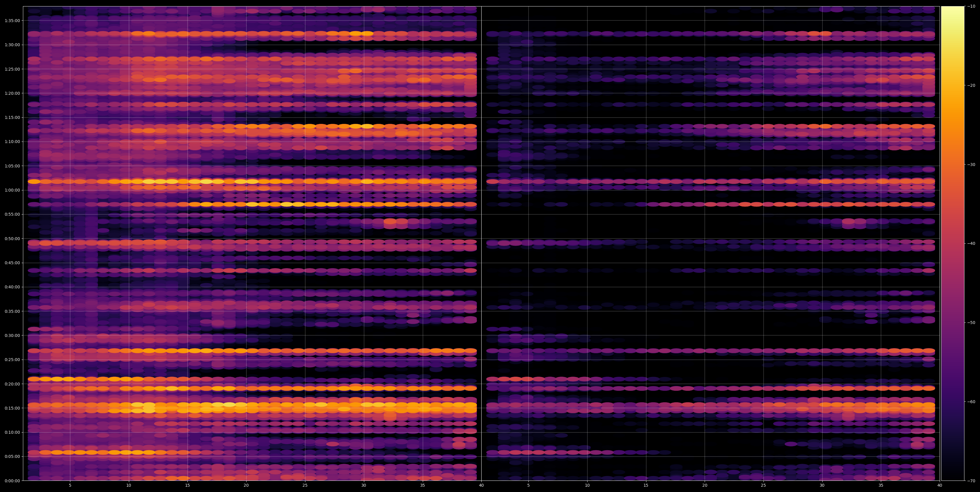Click x-axis label 5 under left heatmap
The width and height of the screenshot is (980, 492).
(x=70, y=485)
